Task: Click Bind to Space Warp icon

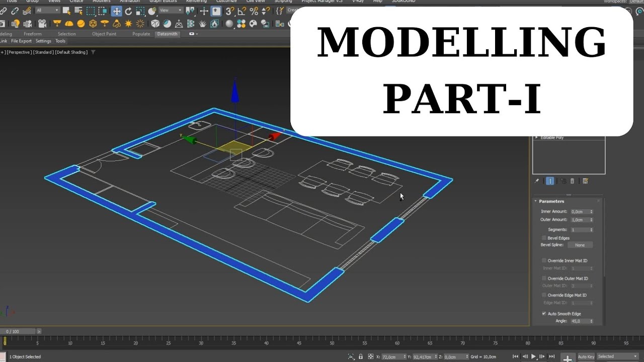Action: 27,11
